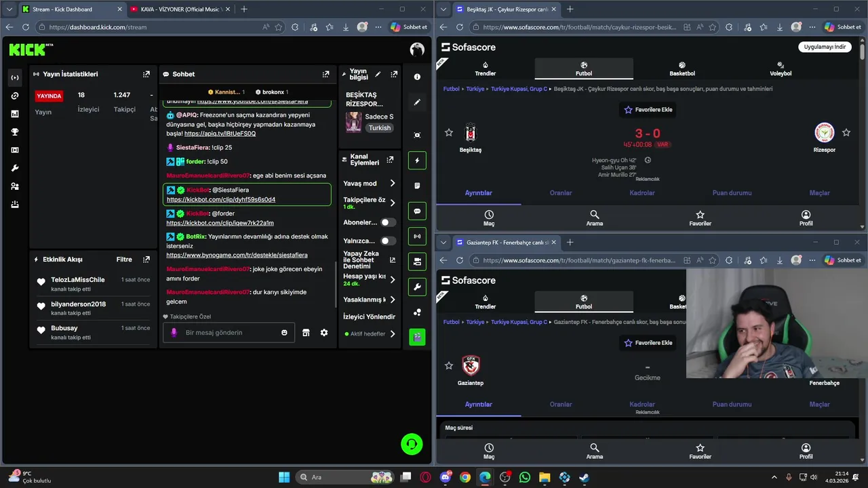Viewport: 868px width, 488px height.
Task: Open bynogame destekle siestafiera link
Action: coord(237,256)
